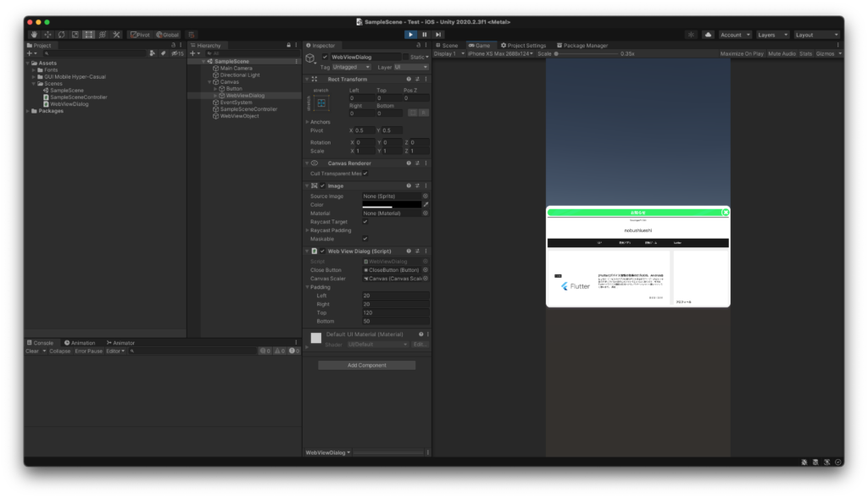Select the Scale tool

point(75,35)
